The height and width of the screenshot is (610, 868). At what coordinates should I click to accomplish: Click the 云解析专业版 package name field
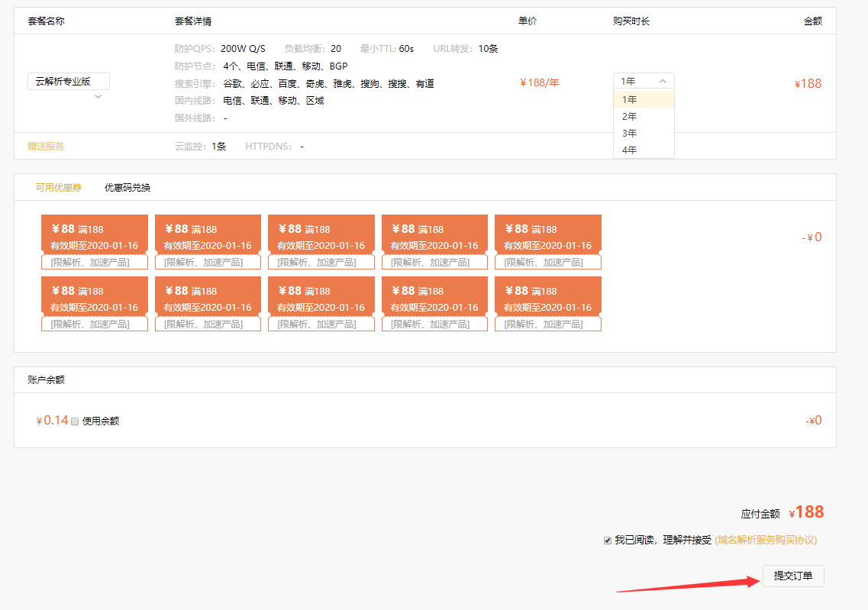tap(68, 82)
